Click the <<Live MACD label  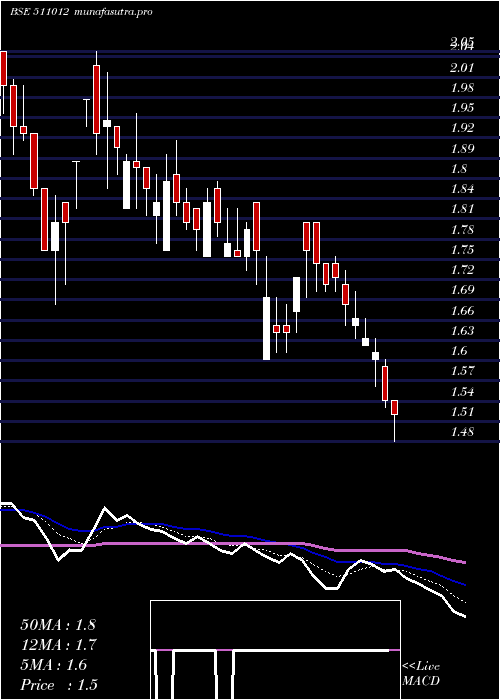421,674
